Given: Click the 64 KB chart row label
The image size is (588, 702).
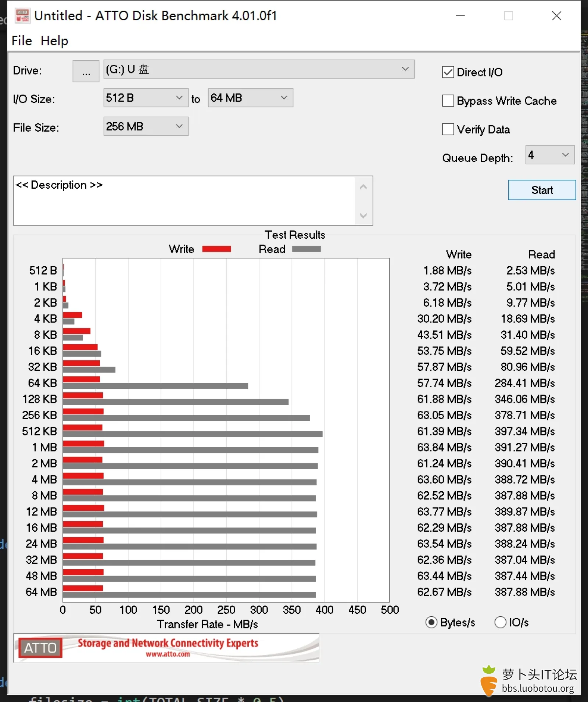Looking at the screenshot, I should pos(43,383).
